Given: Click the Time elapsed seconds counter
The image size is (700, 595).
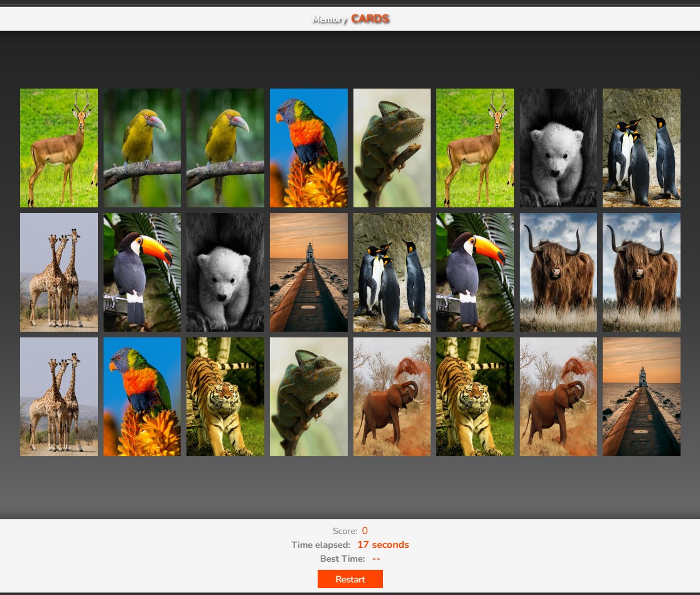Looking at the screenshot, I should (383, 545).
